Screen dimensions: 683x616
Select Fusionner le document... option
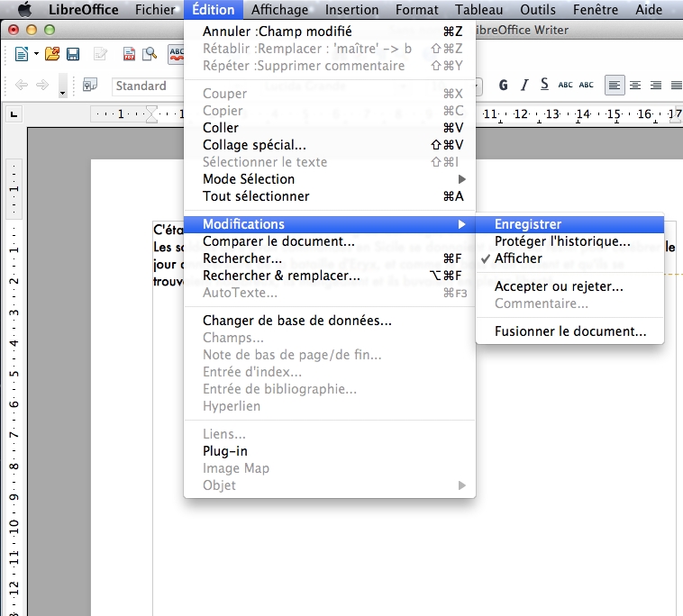click(570, 331)
